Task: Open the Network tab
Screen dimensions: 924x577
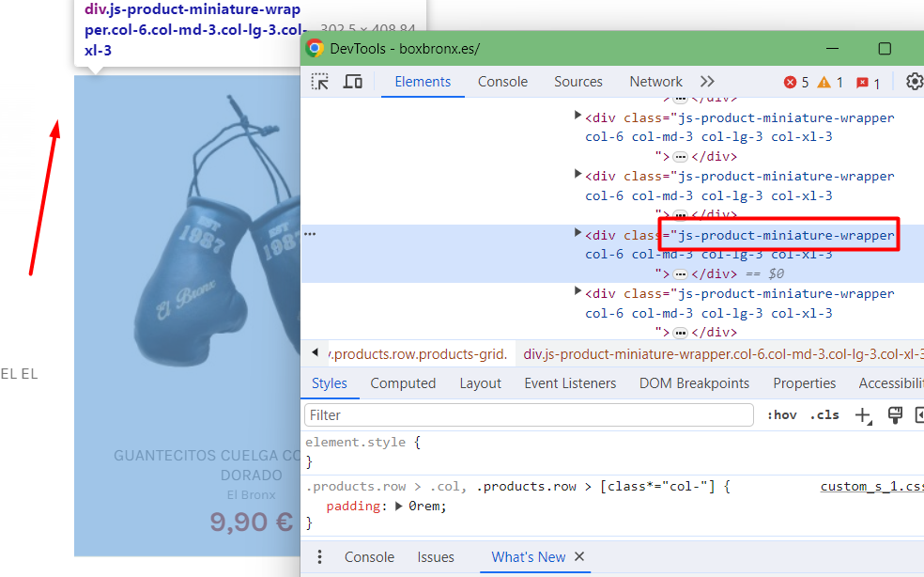Action: (655, 82)
